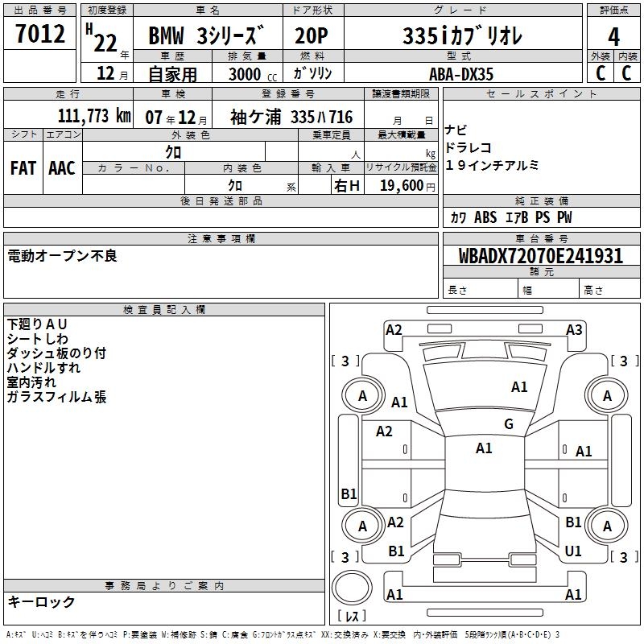
Task: Select the chassis number WBADX72070E241931
Action: click(540, 256)
